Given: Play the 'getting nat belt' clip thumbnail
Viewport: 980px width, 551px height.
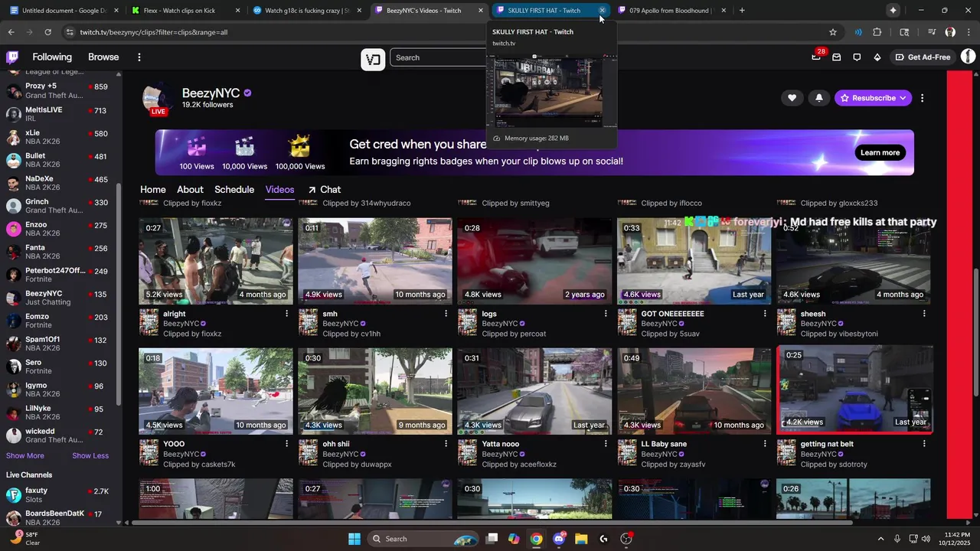Looking at the screenshot, I should click(854, 390).
